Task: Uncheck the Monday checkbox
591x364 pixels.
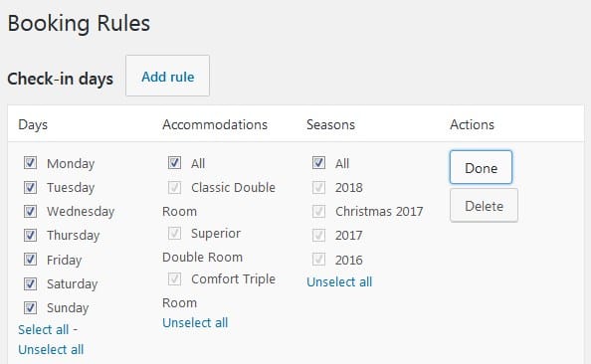Action: click(x=30, y=163)
